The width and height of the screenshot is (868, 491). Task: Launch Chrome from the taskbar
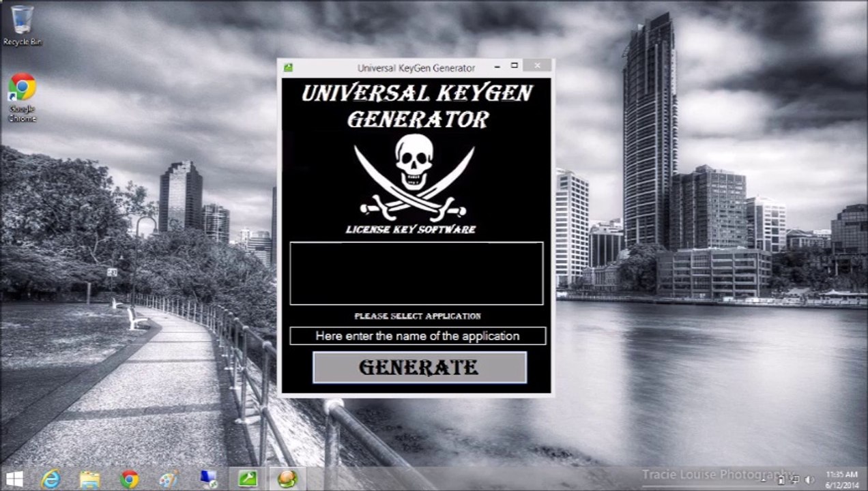(130, 479)
